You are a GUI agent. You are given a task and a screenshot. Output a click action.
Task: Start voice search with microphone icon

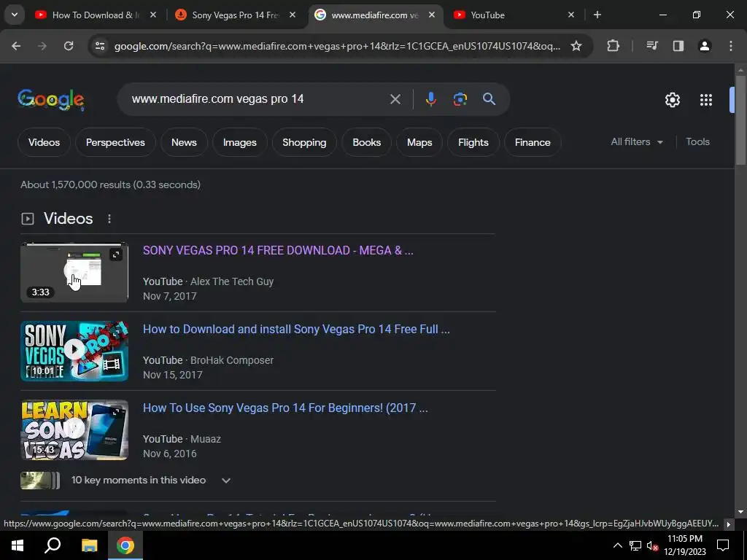tap(430, 99)
